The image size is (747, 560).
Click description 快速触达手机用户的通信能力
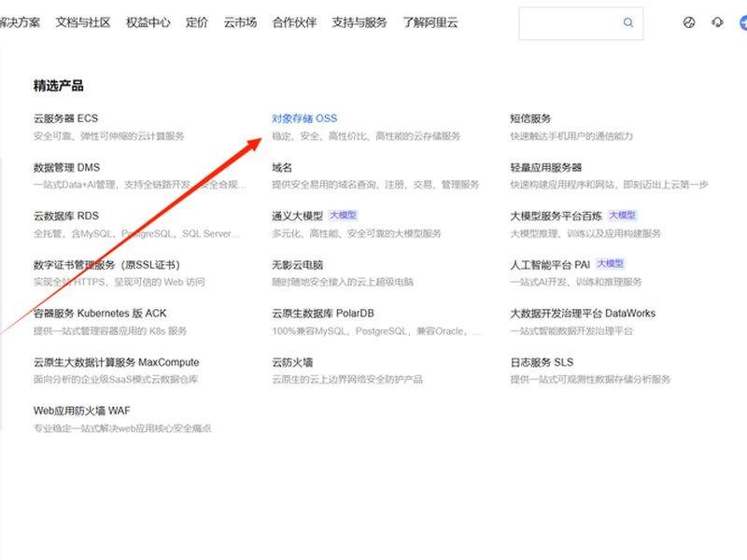571,136
